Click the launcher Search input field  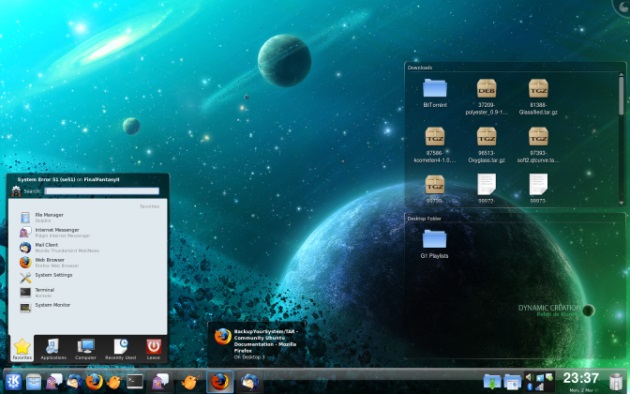102,191
